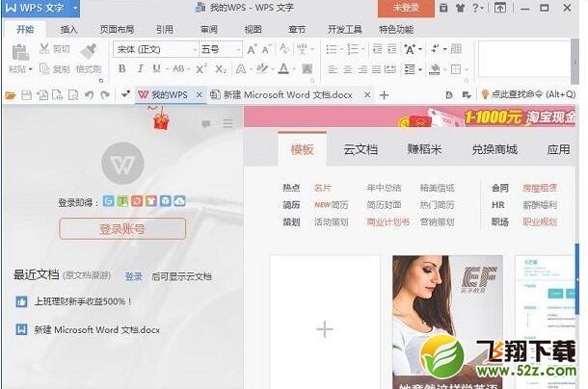Increase font size with A+ icon

[x=252, y=49]
